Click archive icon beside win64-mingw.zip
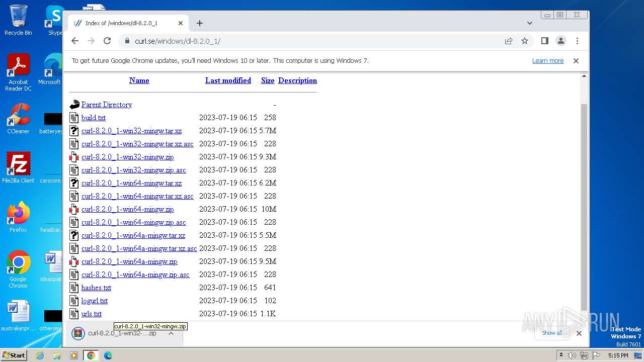Image resolution: width=644 pixels, height=362 pixels. coord(74,209)
